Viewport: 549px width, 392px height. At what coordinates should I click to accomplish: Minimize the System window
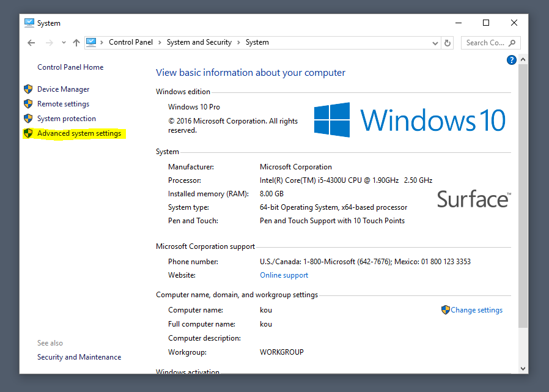(x=459, y=23)
